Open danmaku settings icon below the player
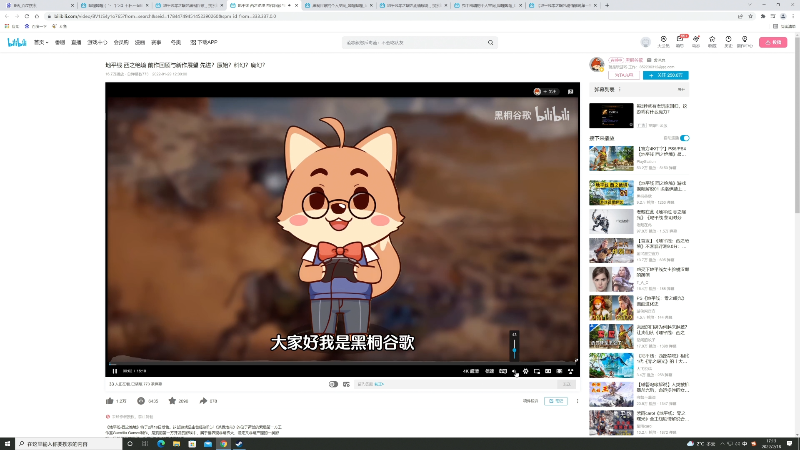Screen dimensions: 800x450 (346, 384)
